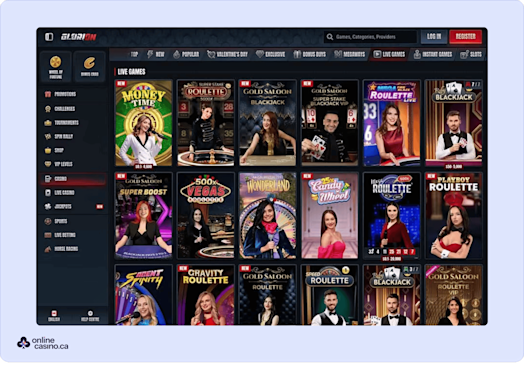Click the VIP Levels icon in sidebar
The height and width of the screenshot is (372, 524).
[48, 164]
